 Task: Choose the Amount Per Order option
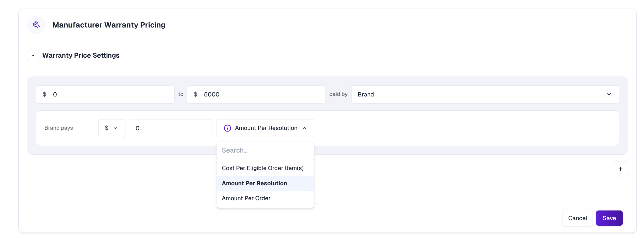(265, 198)
